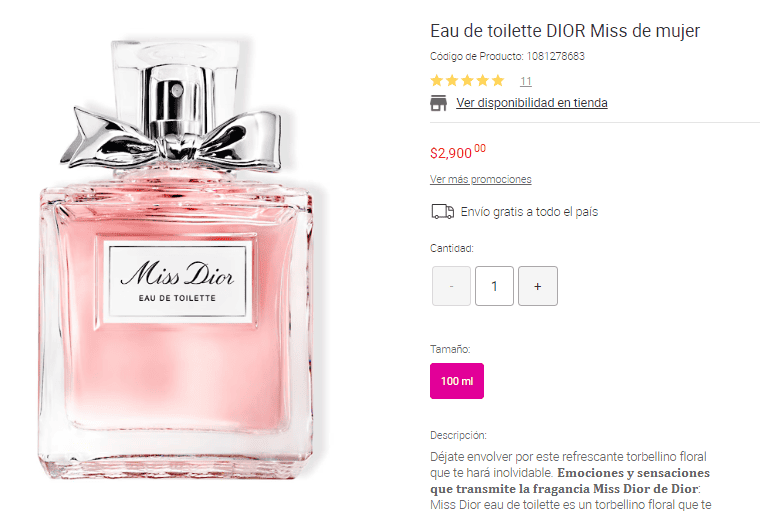Decrease quantity with the minus button

click(x=451, y=286)
